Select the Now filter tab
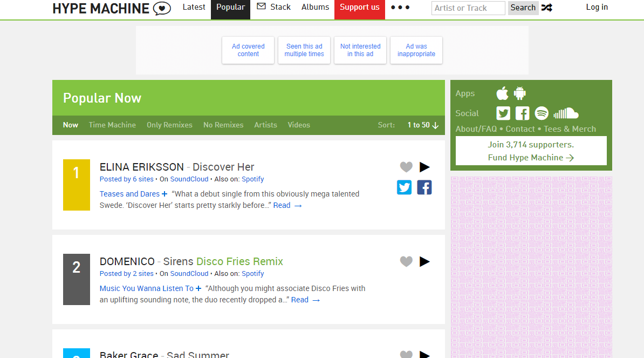The image size is (644, 358). (x=70, y=125)
